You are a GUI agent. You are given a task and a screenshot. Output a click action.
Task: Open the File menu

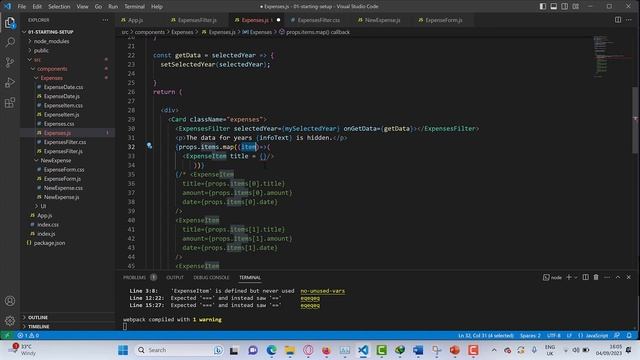point(22,7)
